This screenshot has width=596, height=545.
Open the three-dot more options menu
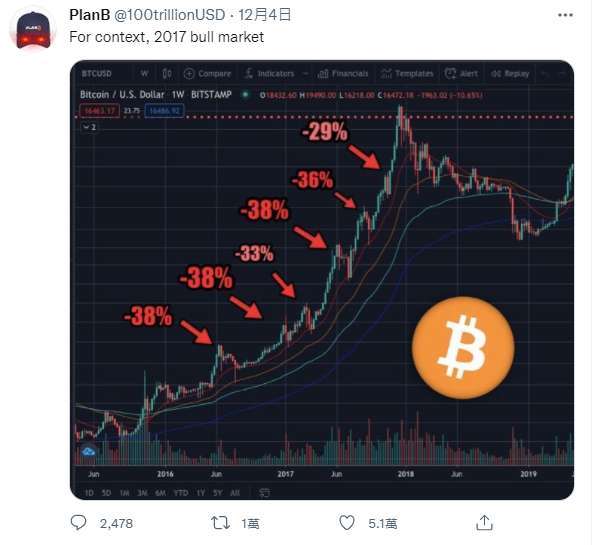tap(565, 15)
